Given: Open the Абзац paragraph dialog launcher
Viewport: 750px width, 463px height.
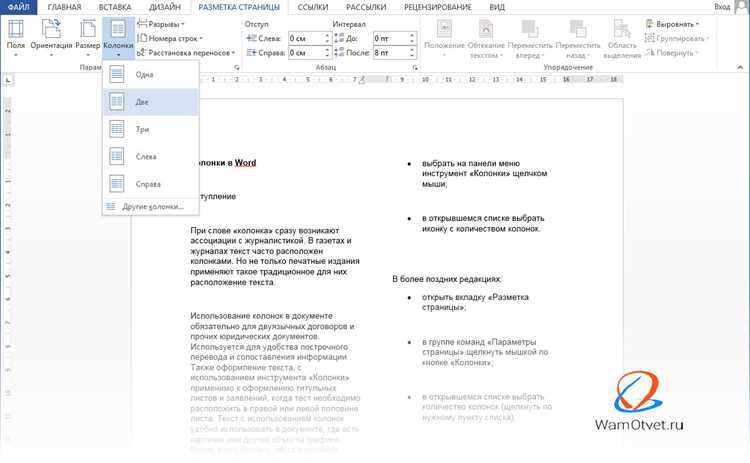Looking at the screenshot, I should point(415,68).
